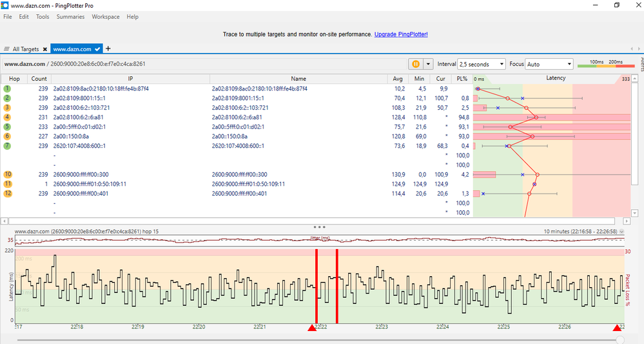
Task: Select hop 7 green circle icon
Action: tap(7, 146)
